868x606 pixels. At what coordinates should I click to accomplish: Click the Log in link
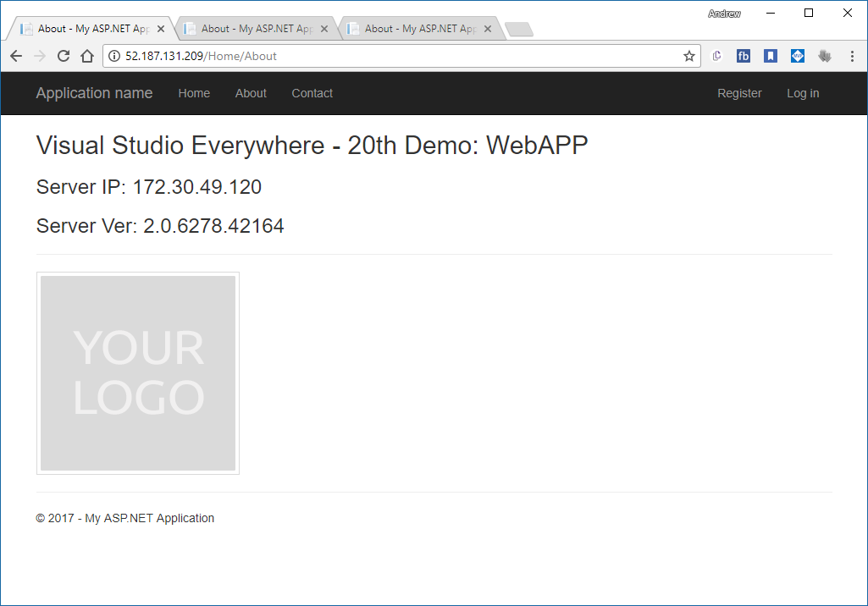tap(803, 93)
